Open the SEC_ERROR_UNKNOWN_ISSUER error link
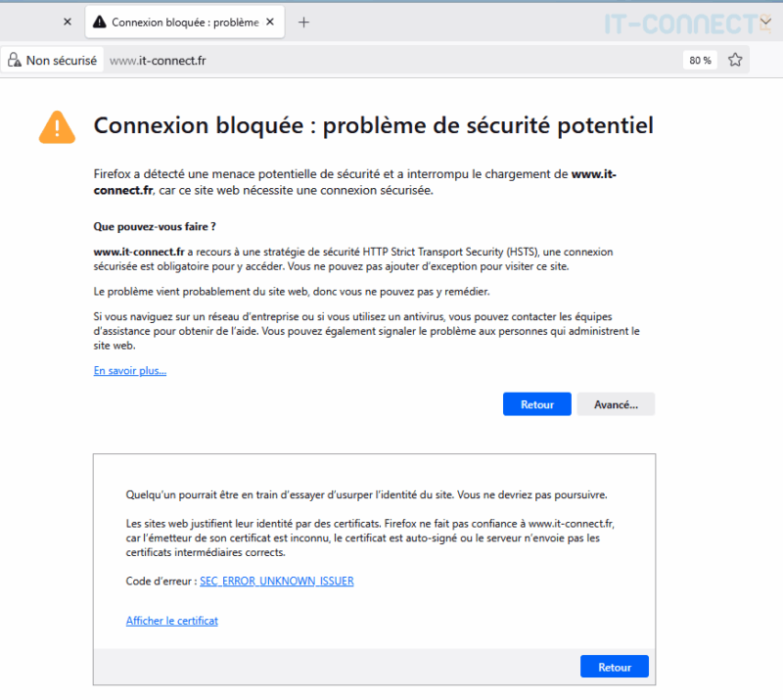The height and width of the screenshot is (700, 783). click(275, 581)
